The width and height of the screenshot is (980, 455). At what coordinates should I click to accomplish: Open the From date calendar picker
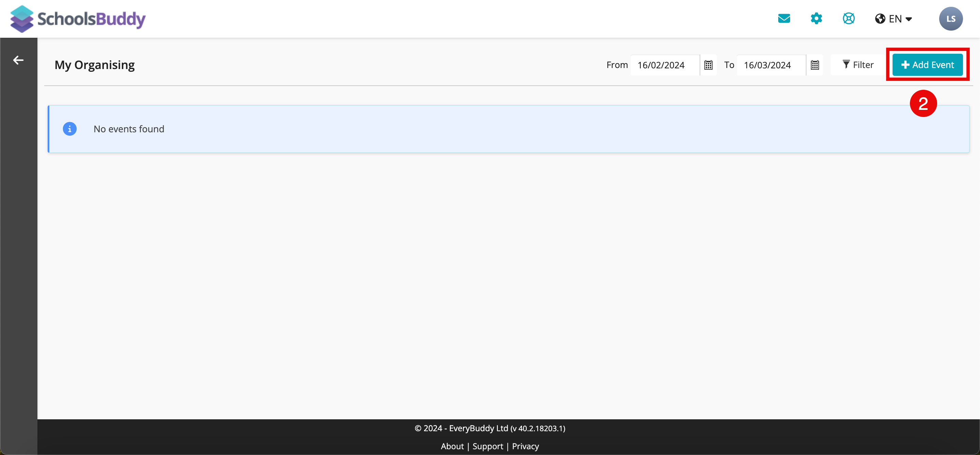pos(708,65)
